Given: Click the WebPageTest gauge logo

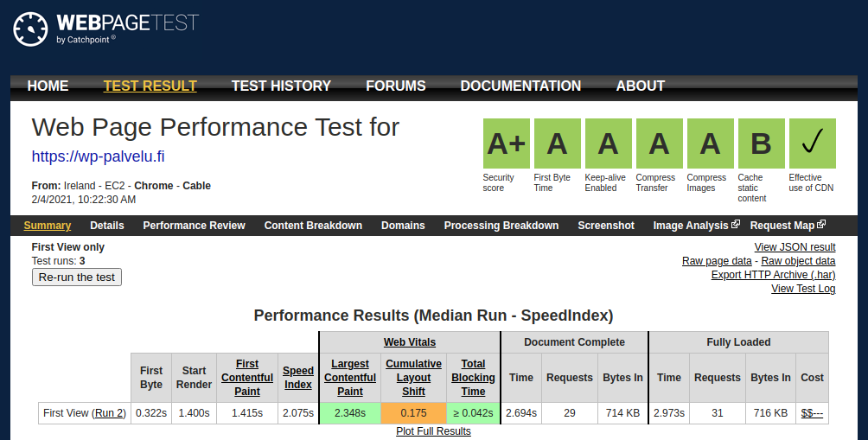Looking at the screenshot, I should [30, 29].
